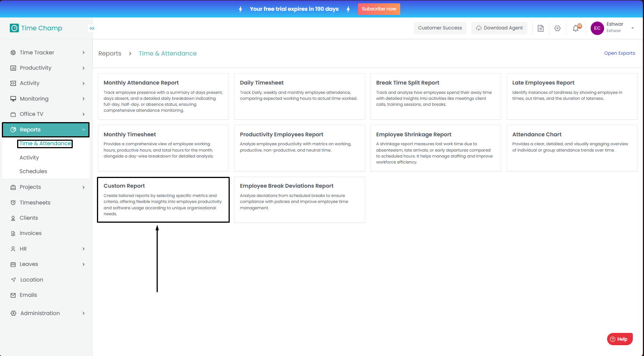Open the Attendance Chart report card
Screen dimensions: 644x356
[x=572, y=148]
